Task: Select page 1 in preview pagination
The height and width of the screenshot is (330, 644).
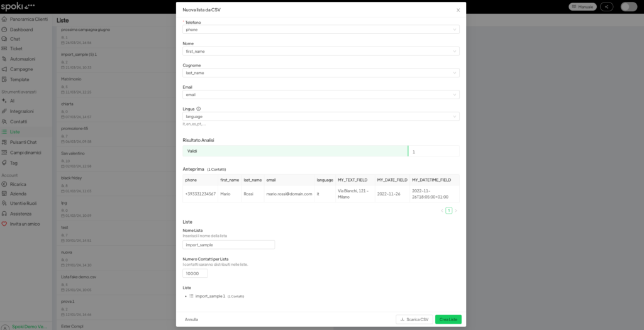Action: tap(448, 211)
